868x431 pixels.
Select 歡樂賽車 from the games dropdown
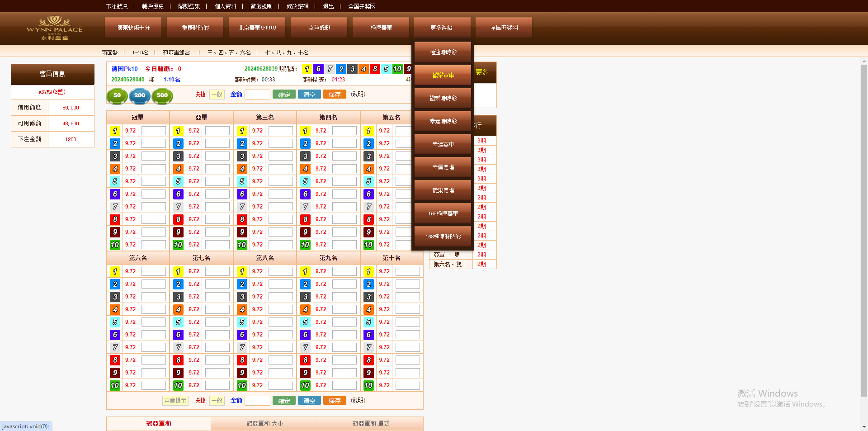pos(443,75)
